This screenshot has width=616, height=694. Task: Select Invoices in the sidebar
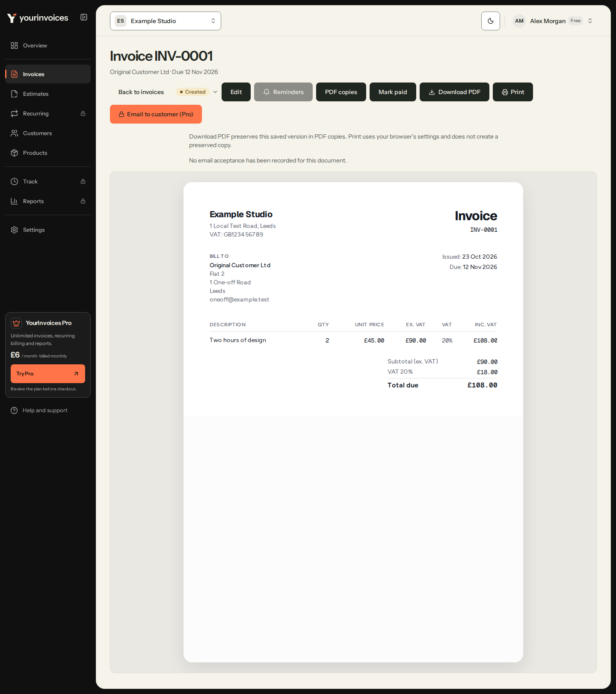tap(48, 74)
